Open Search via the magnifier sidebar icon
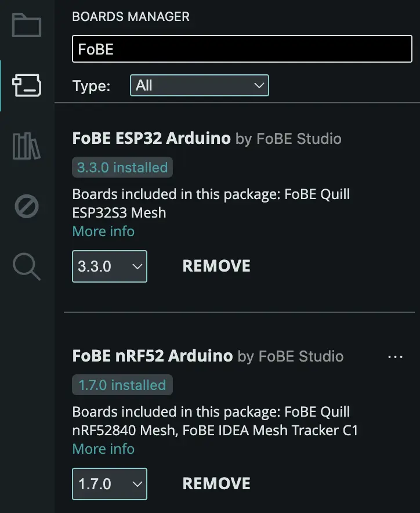The image size is (420, 513). tap(26, 267)
